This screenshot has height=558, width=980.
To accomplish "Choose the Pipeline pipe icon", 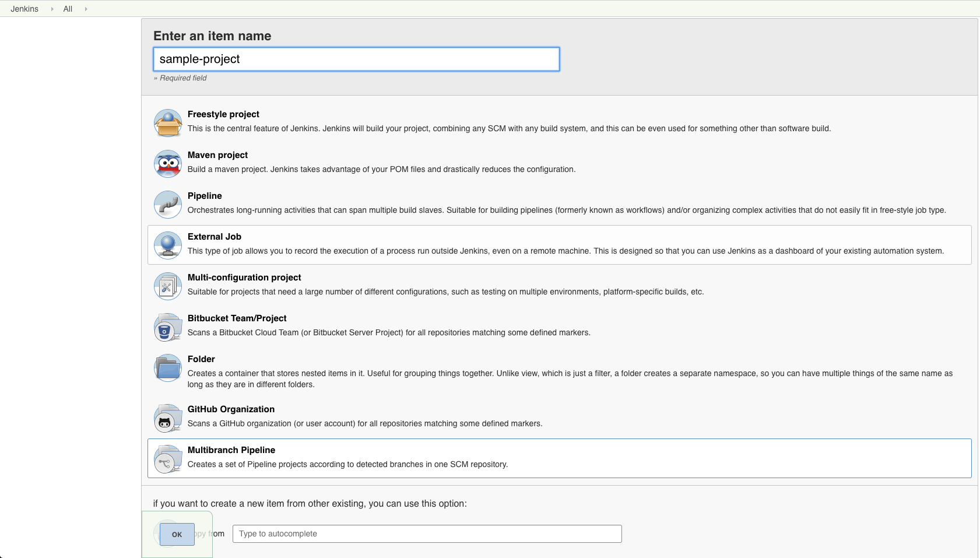I will [168, 205].
